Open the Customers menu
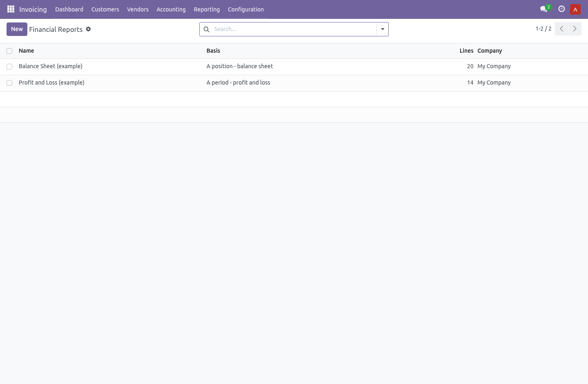Screen dimensions: 588x384 pos(105,9)
